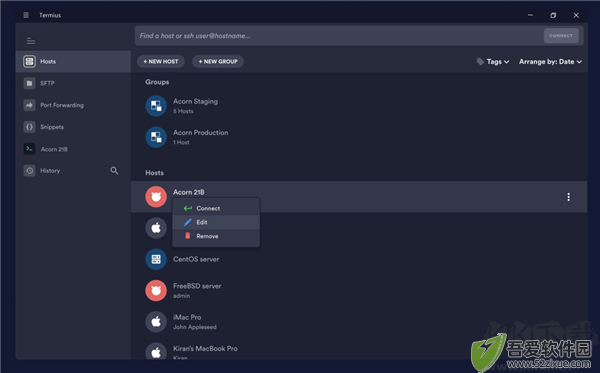Open the Arrange by: Date dropdown
Image resolution: width=600 pixels, height=373 pixels.
point(550,62)
